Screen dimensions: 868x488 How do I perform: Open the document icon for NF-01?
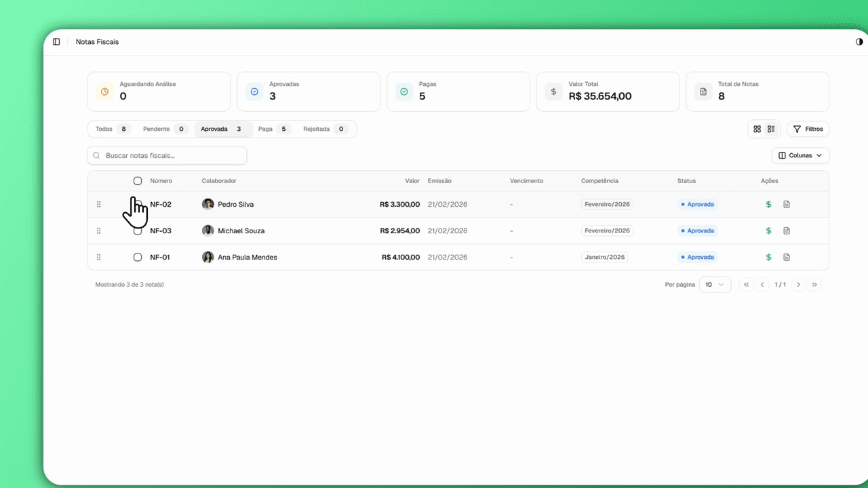tap(787, 257)
